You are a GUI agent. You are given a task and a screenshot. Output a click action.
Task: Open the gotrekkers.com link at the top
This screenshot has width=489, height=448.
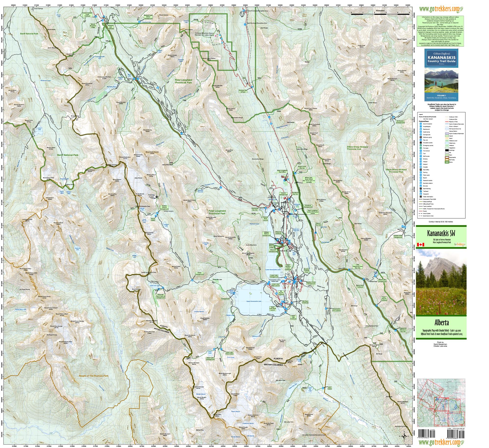pyautogui.click(x=439, y=9)
